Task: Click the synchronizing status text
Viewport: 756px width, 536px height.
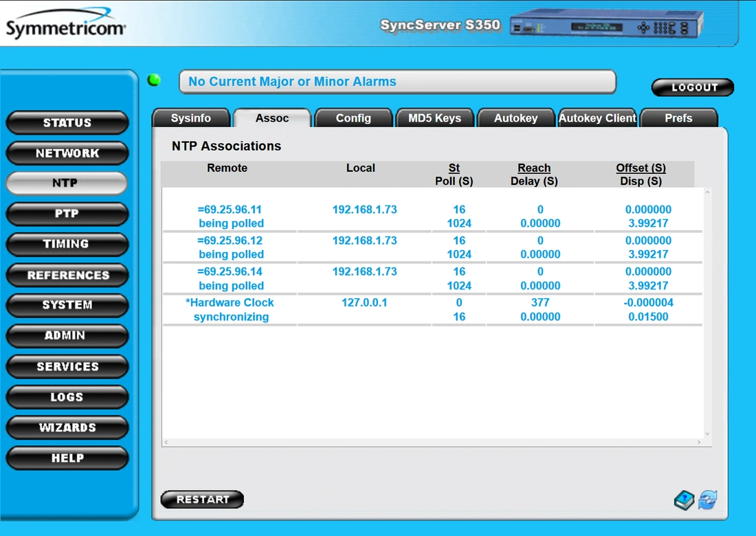Action: point(231,317)
